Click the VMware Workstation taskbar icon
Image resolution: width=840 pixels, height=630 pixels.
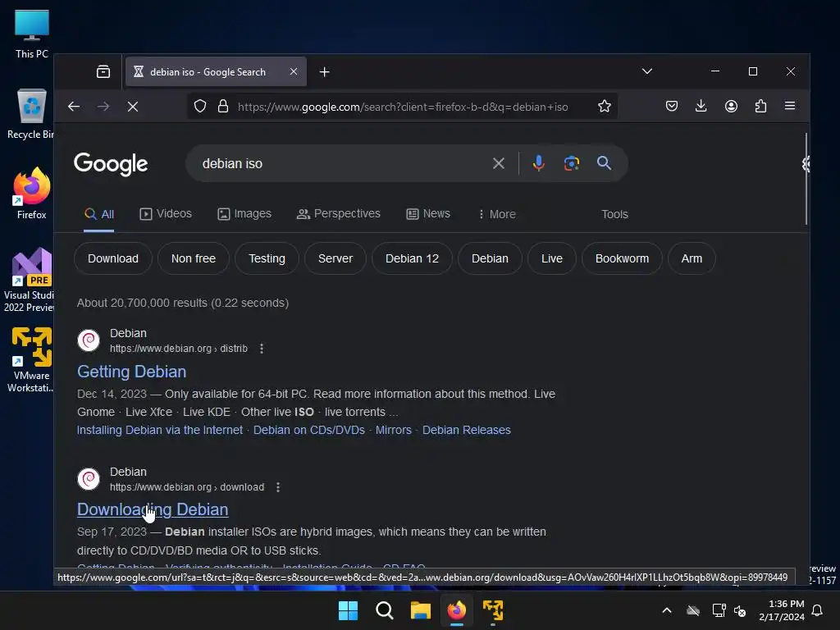pyautogui.click(x=493, y=610)
